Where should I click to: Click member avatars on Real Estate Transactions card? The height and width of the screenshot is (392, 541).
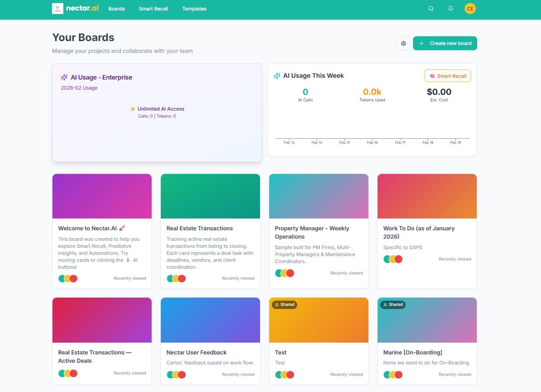[176, 278]
